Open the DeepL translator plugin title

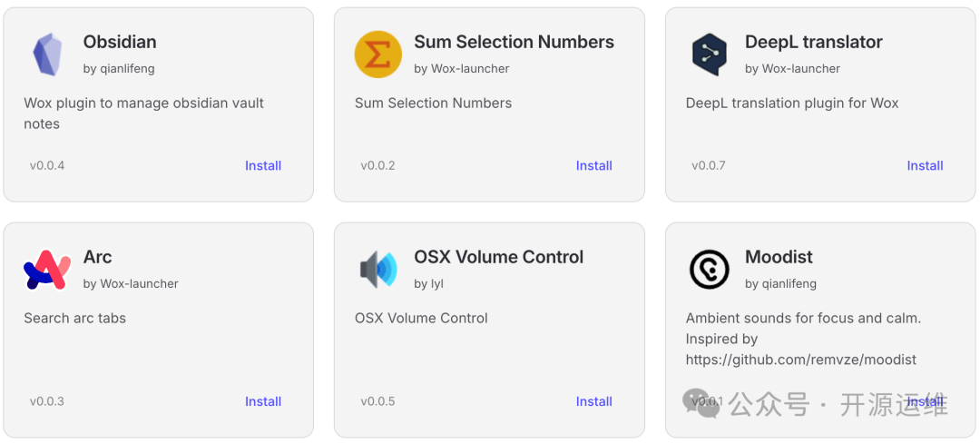pyautogui.click(x=813, y=42)
